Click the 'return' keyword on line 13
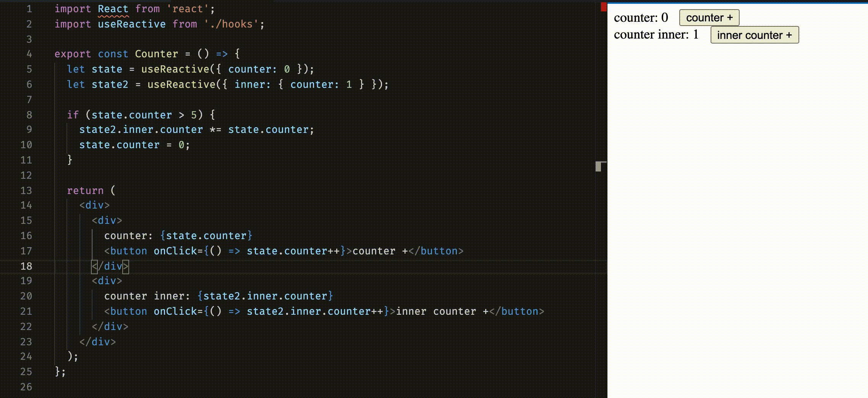Viewport: 868px width, 398px height. tap(85, 191)
